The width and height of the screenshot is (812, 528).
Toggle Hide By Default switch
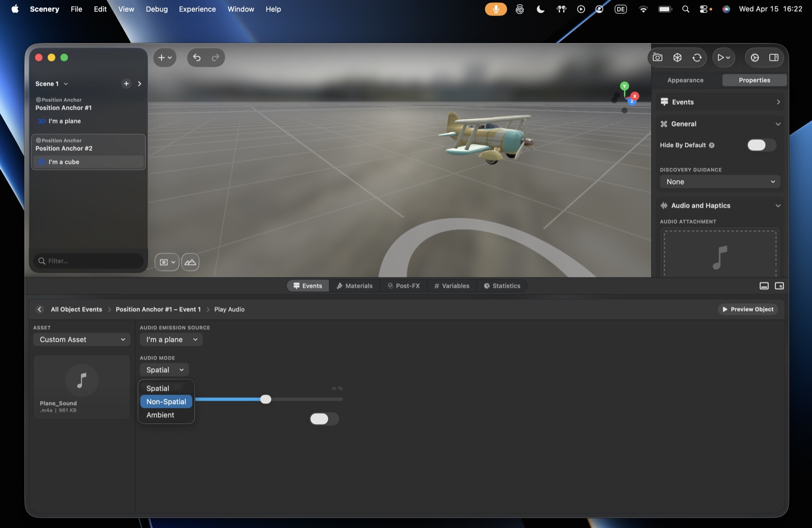tap(761, 145)
